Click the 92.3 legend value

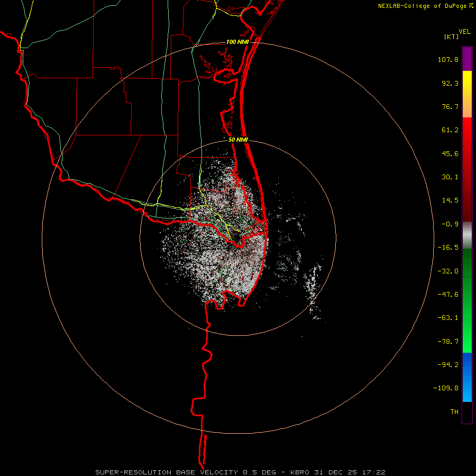pyautogui.click(x=450, y=83)
